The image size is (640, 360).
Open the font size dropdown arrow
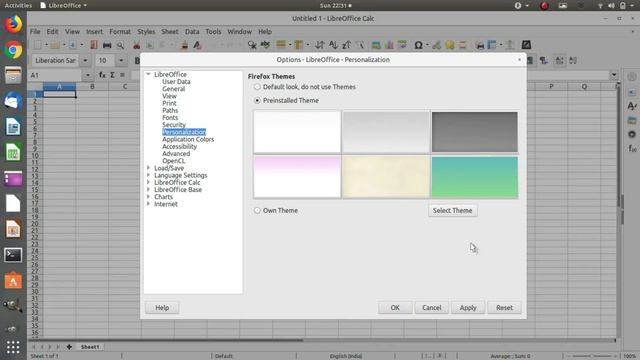point(121,60)
